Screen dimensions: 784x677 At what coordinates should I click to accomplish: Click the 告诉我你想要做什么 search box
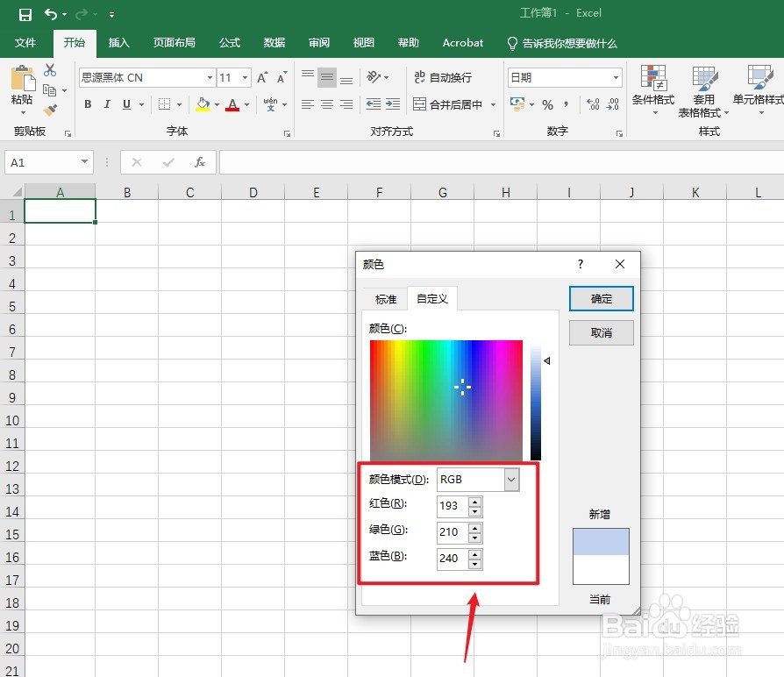[x=562, y=44]
